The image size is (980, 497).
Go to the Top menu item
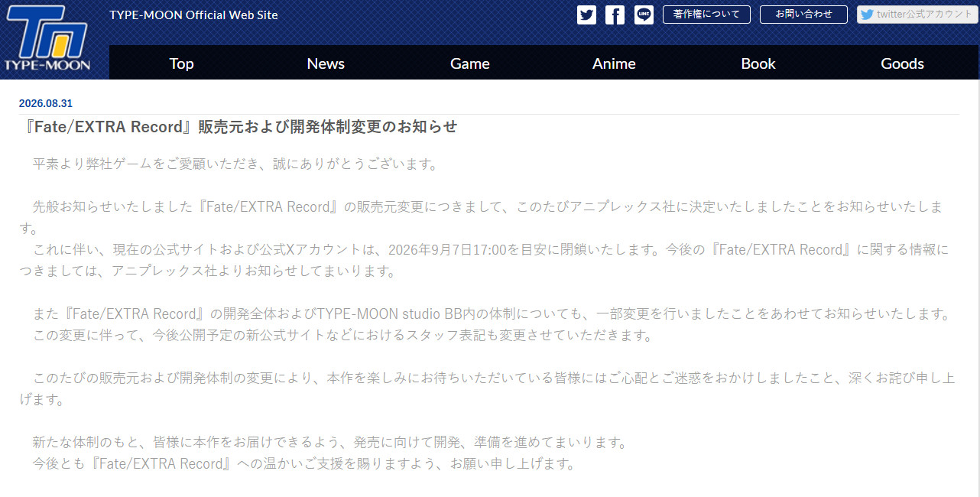[x=181, y=63]
